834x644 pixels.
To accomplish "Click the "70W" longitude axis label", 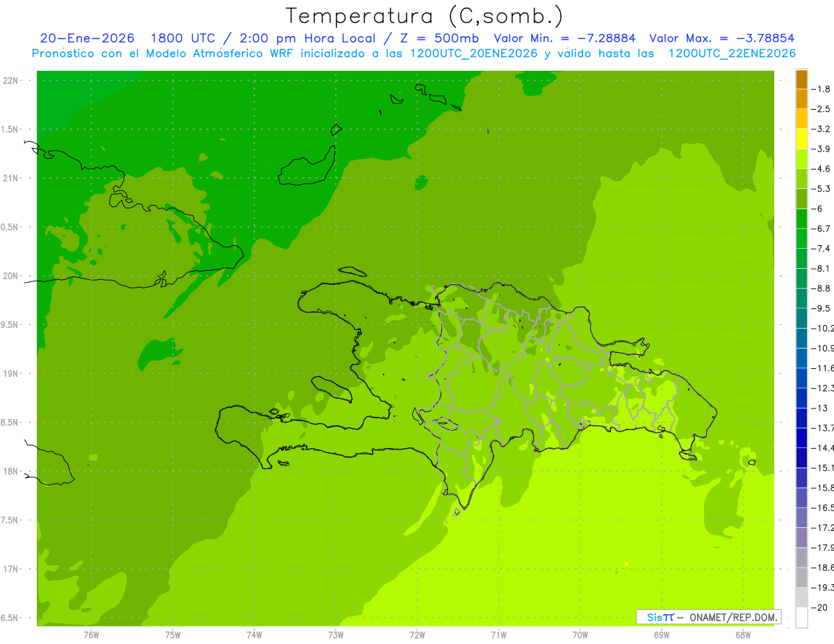I will [x=580, y=635].
